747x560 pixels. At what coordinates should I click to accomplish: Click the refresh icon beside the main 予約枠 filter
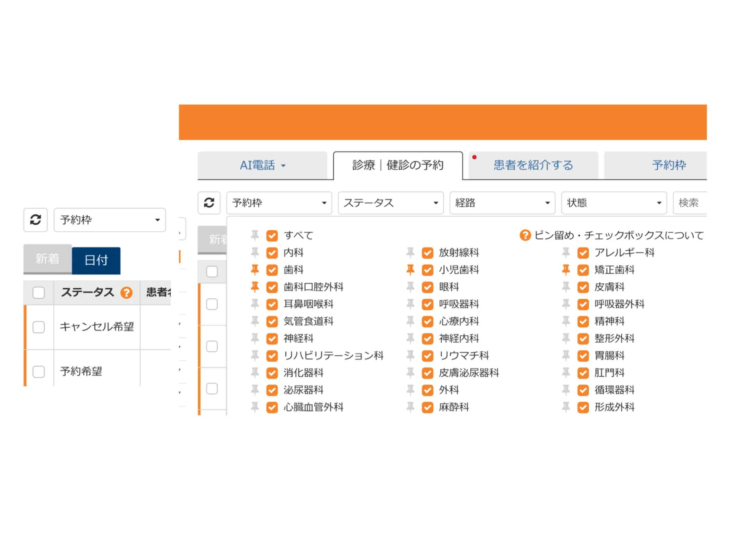[x=209, y=203]
